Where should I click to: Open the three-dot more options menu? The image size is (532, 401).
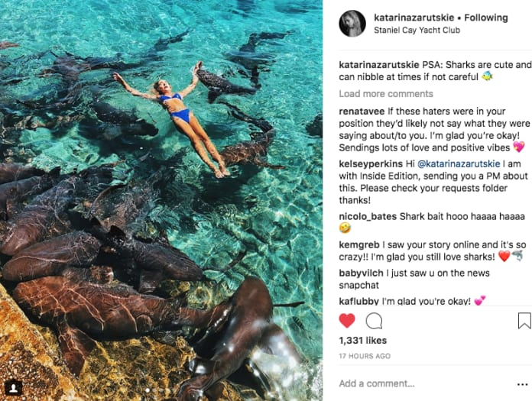(x=523, y=384)
